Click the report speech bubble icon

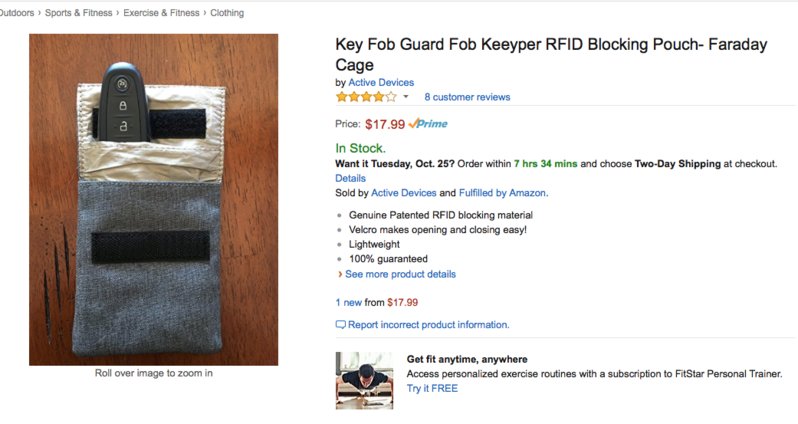pyautogui.click(x=340, y=325)
